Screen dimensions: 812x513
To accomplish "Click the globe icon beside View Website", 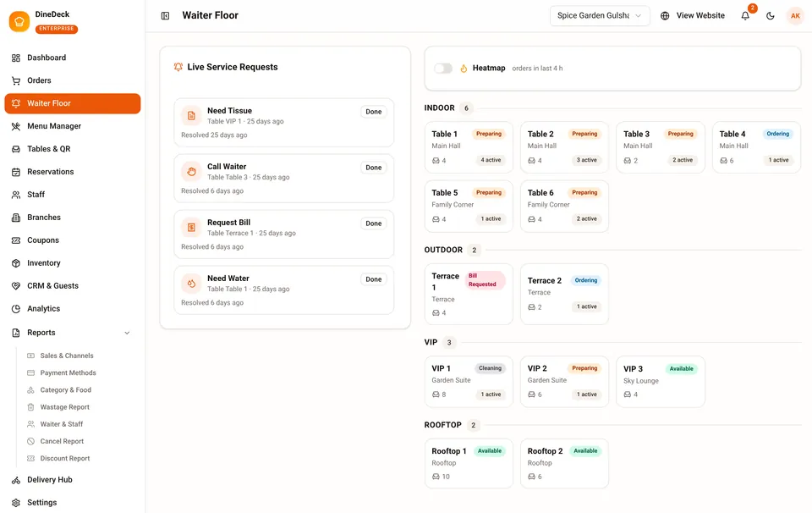I will 665,15.
